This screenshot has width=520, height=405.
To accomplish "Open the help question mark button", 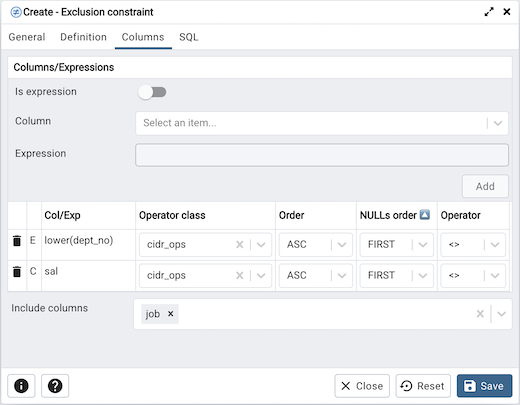I will (55, 386).
